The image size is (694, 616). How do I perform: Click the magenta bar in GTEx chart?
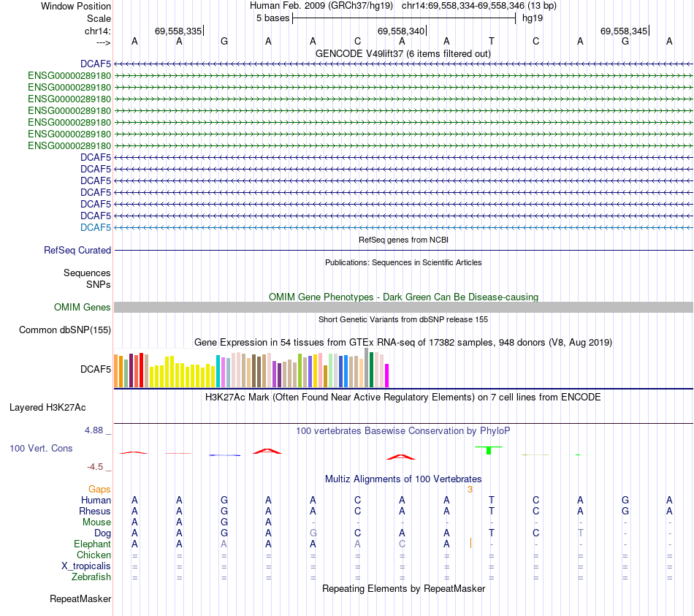(387, 376)
